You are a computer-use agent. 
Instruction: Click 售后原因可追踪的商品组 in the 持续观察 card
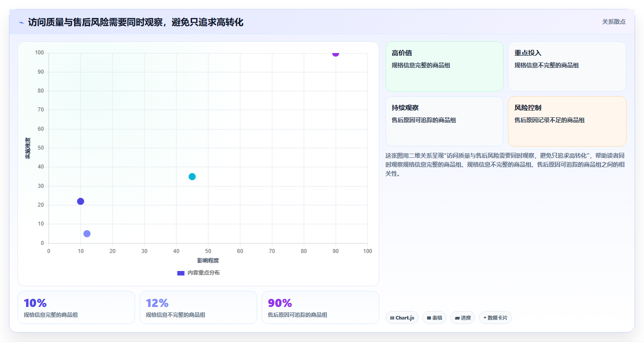[x=424, y=120]
